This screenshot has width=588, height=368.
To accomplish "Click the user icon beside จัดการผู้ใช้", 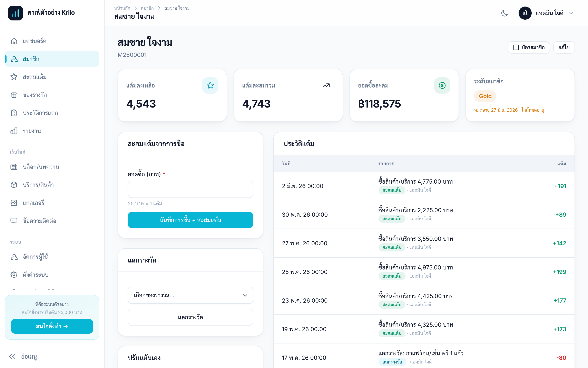I will click(14, 257).
